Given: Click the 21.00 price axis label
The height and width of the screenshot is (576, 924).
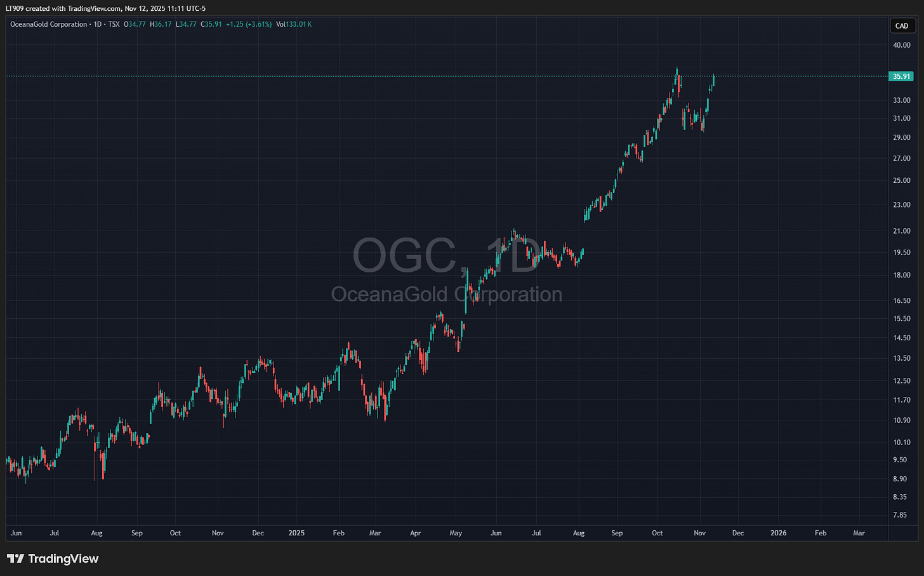Looking at the screenshot, I should [902, 231].
